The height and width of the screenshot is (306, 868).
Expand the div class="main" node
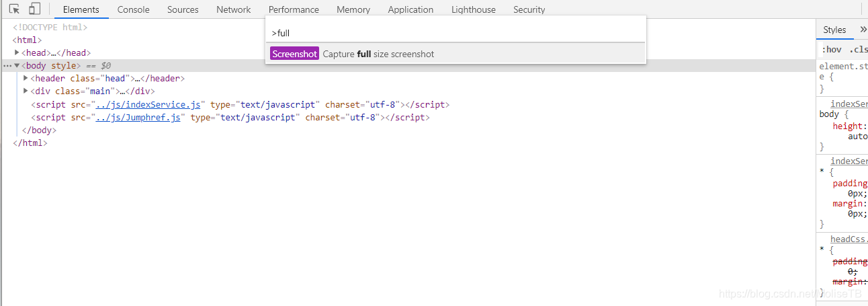(26, 91)
